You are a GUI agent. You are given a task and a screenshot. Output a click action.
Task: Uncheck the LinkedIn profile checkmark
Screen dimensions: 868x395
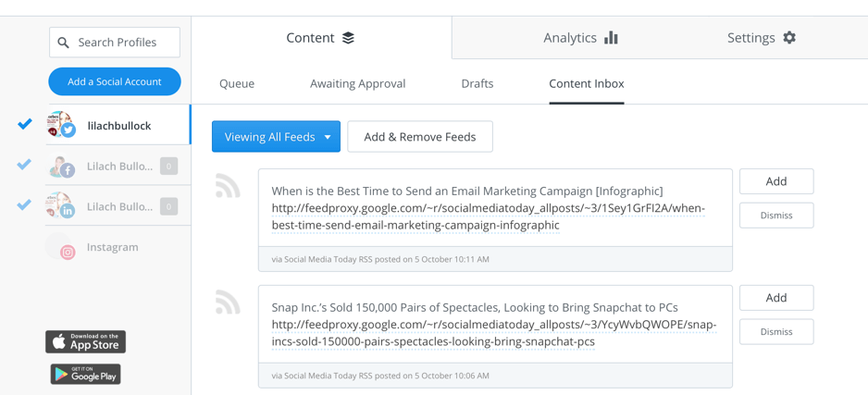(x=25, y=205)
